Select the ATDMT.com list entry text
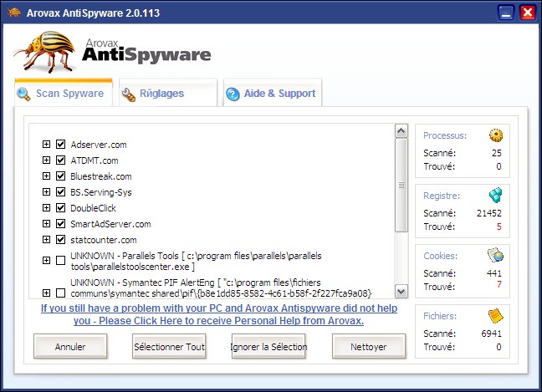The width and height of the screenshot is (542, 392). [95, 160]
